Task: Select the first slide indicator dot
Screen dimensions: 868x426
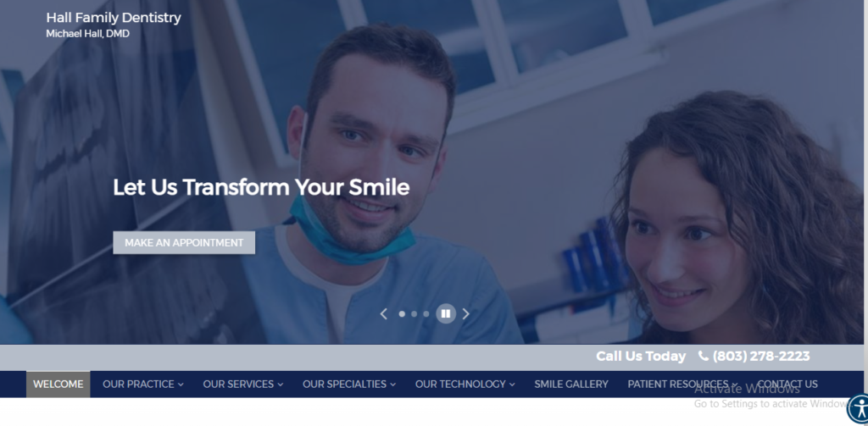Action: (402, 313)
